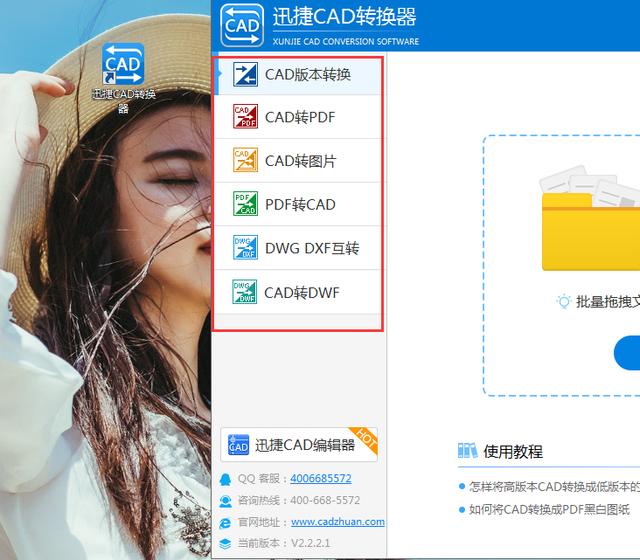The width and height of the screenshot is (640, 560).
Task: Open tutorial 如何将CAD转换成PDF黑白图纸
Action: pyautogui.click(x=549, y=509)
